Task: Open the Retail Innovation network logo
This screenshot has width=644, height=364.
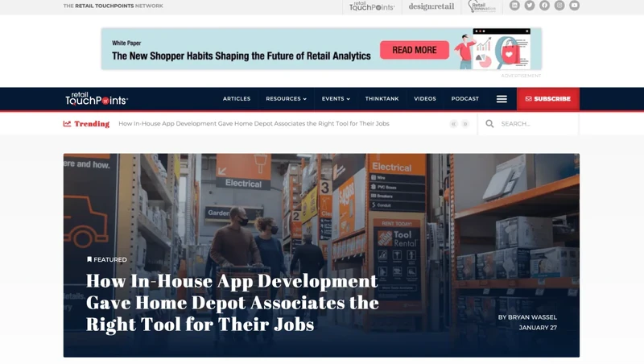Action: pos(481,6)
